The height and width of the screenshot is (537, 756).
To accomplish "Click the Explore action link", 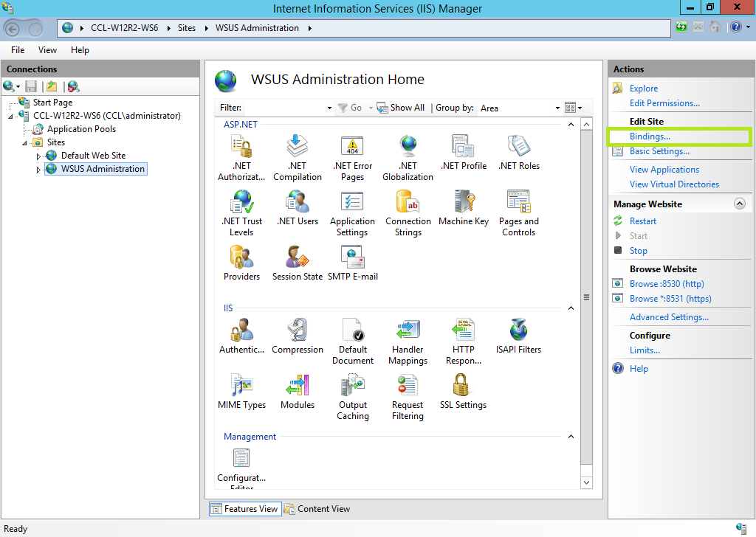I will click(x=644, y=88).
